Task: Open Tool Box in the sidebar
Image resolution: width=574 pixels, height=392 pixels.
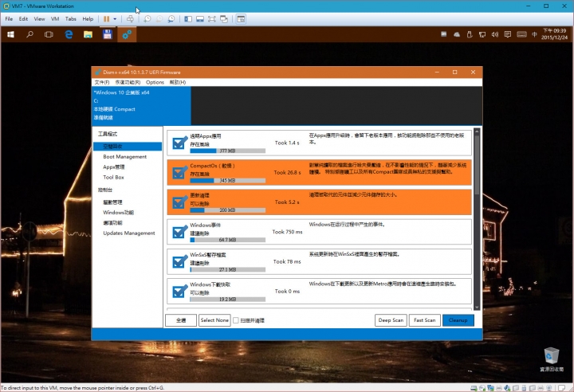Action: point(113,177)
